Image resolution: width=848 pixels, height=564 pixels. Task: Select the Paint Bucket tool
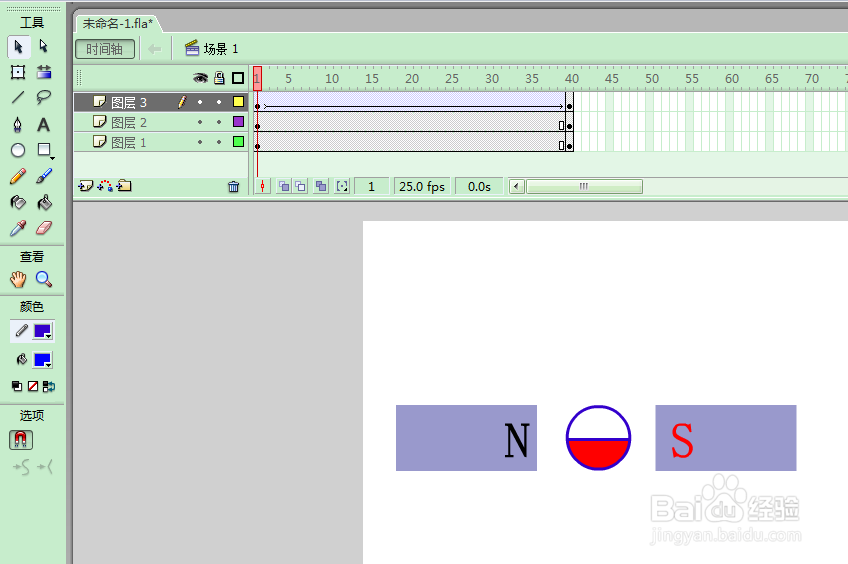click(x=44, y=203)
